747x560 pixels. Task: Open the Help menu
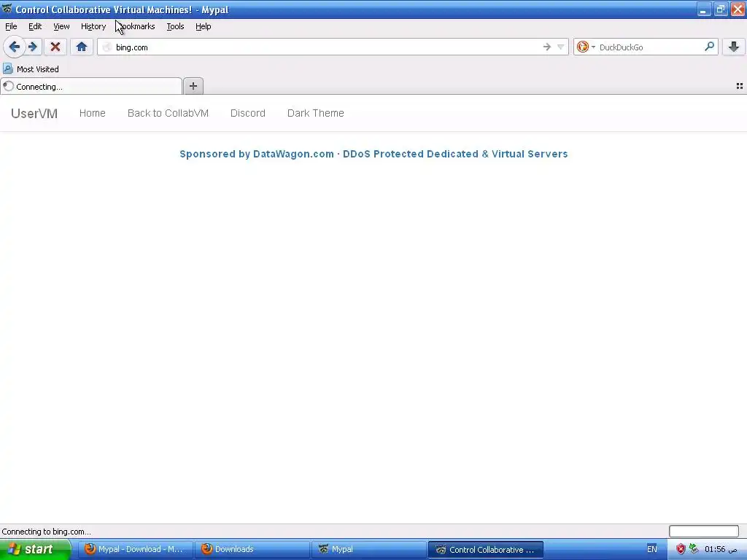coord(204,26)
